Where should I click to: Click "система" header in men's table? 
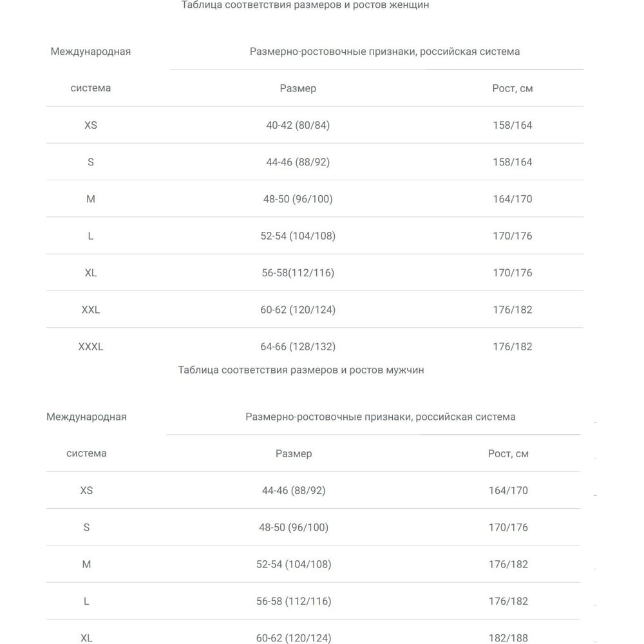coord(86,453)
